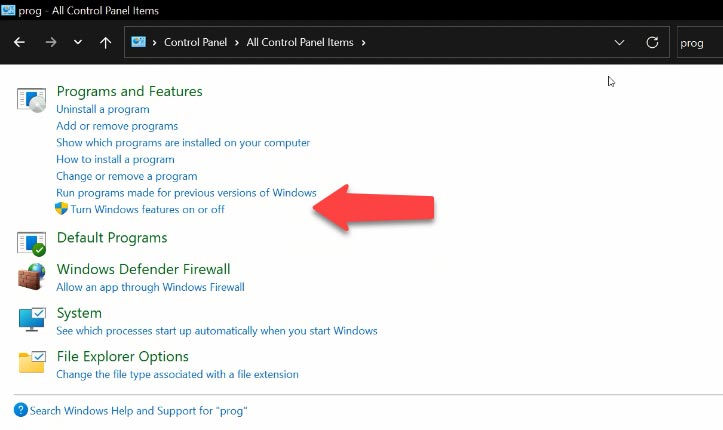Screen dimensions: 723x430
Task: Expand the address bar history dropdown
Action: pyautogui.click(x=619, y=42)
